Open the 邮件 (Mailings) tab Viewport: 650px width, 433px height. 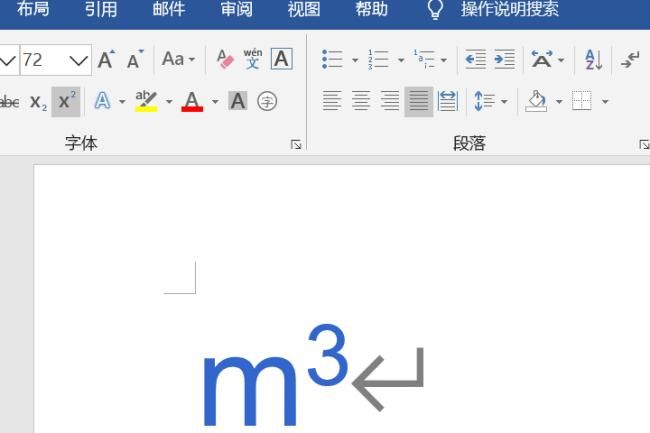click(168, 9)
